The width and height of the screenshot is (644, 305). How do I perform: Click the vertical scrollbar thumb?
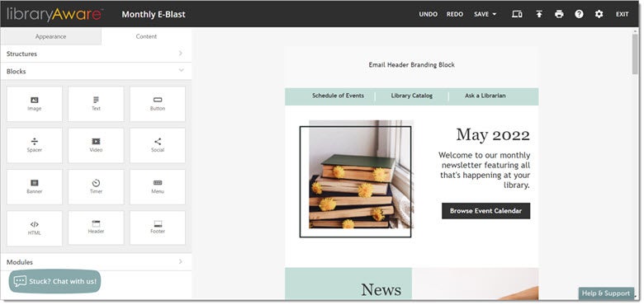tap(635, 54)
